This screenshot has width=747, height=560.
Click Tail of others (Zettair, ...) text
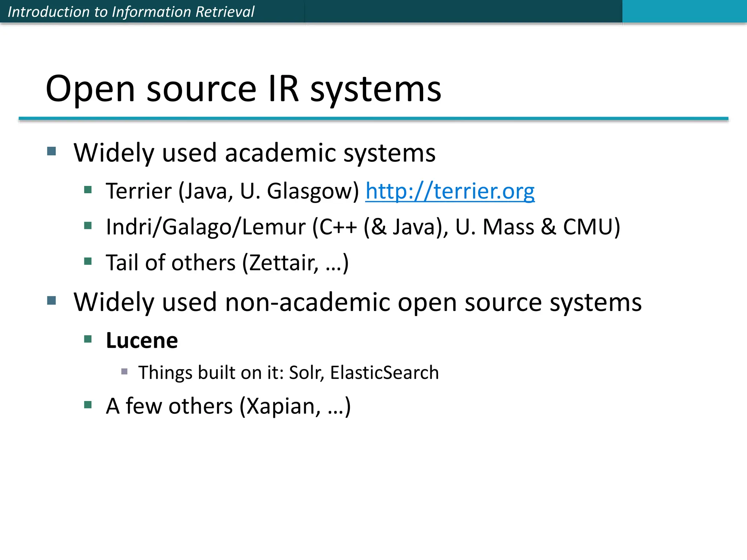click(227, 262)
